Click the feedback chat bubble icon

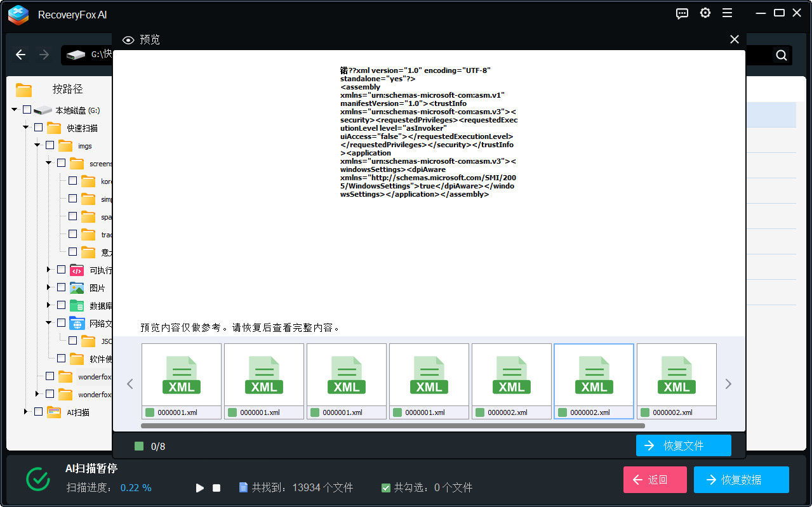coord(682,13)
